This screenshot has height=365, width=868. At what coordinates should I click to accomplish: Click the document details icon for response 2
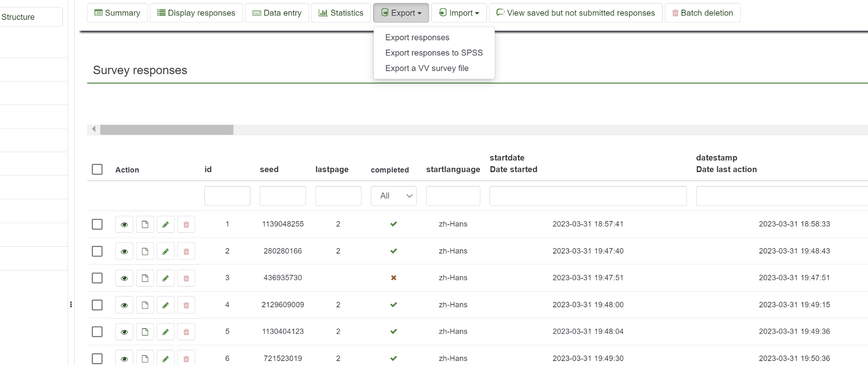(145, 251)
